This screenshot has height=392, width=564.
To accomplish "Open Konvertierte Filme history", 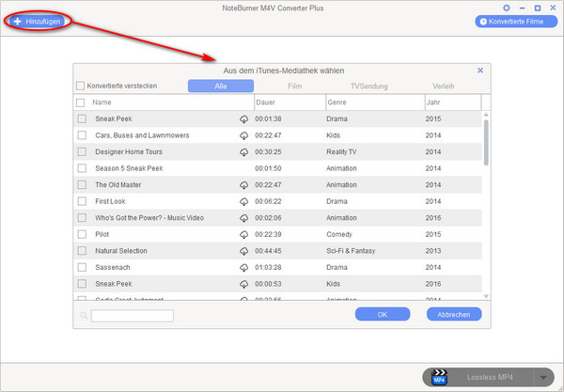I will click(x=516, y=22).
